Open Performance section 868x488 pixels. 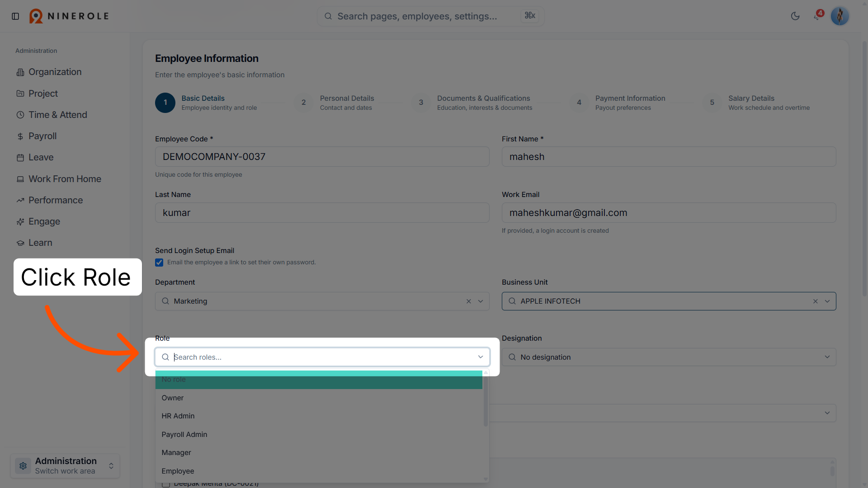click(50, 200)
